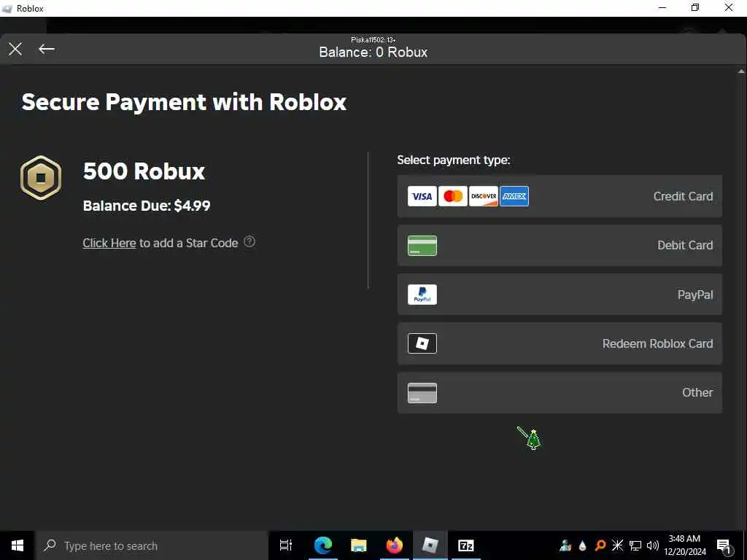Image resolution: width=747 pixels, height=560 pixels.
Task: Click the Mastercard logo
Action: [x=452, y=196]
